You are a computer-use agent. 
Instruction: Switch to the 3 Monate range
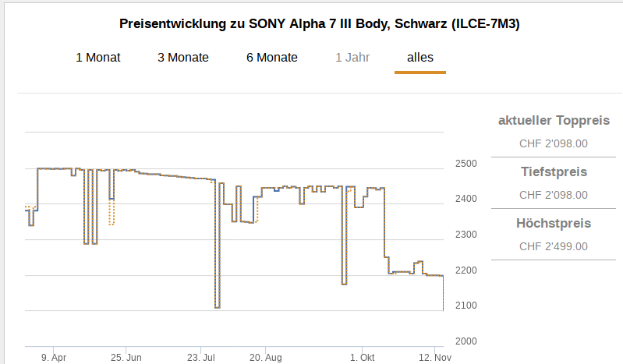183,58
